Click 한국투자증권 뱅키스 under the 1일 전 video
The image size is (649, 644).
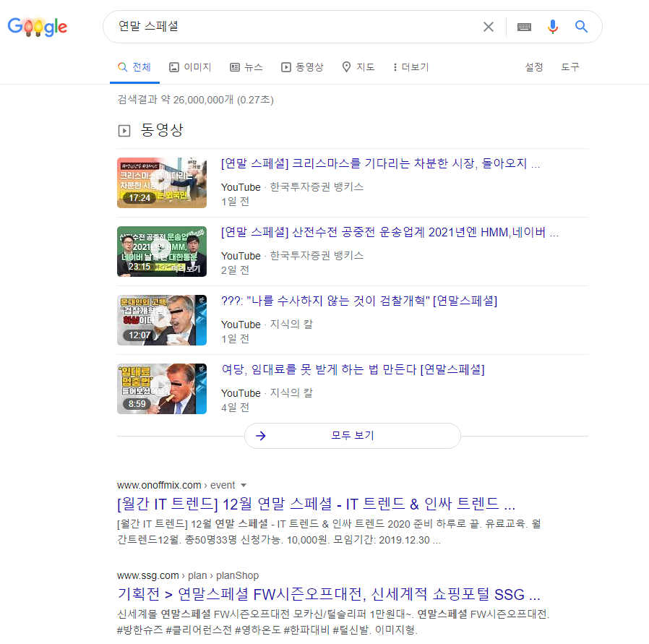coord(317,187)
